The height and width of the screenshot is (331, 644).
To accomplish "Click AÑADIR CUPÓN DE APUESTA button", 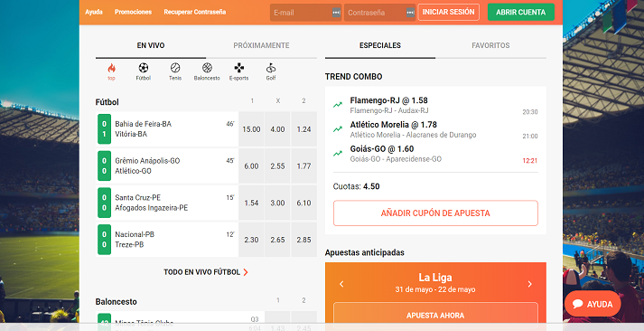I will pyautogui.click(x=435, y=213).
